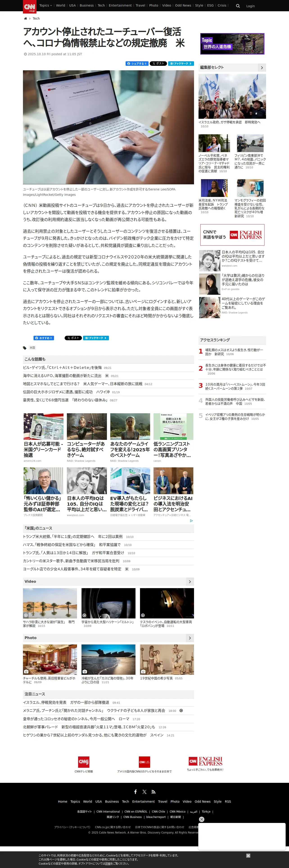Click bottom Hatena bookmark button
Image resolution: width=289 pixels, height=868 pixels.
tap(96, 338)
